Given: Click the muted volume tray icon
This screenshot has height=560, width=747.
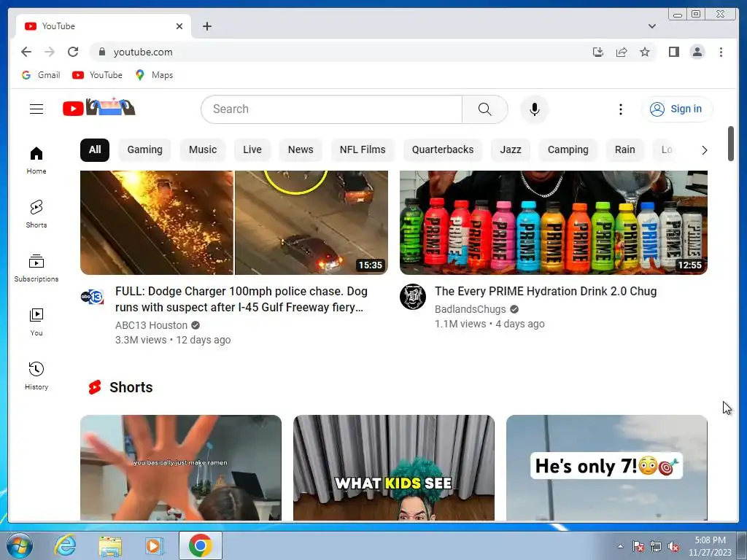Looking at the screenshot, I should click(x=673, y=547).
